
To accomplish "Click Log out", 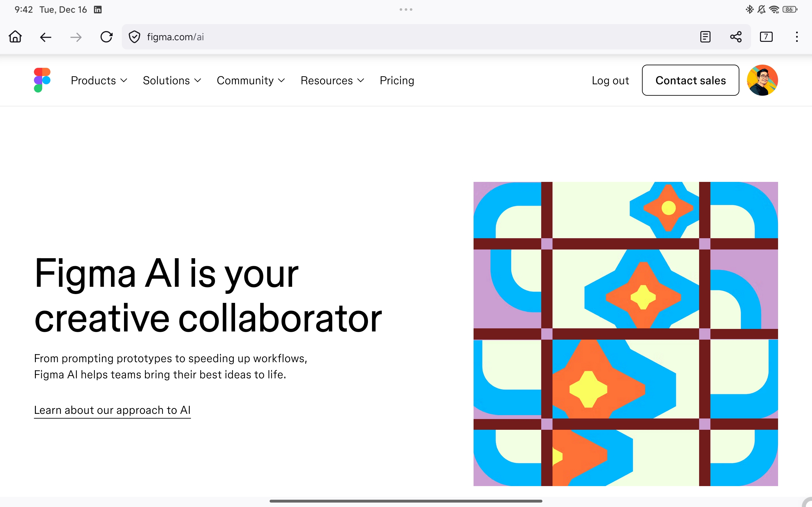I will (x=610, y=80).
